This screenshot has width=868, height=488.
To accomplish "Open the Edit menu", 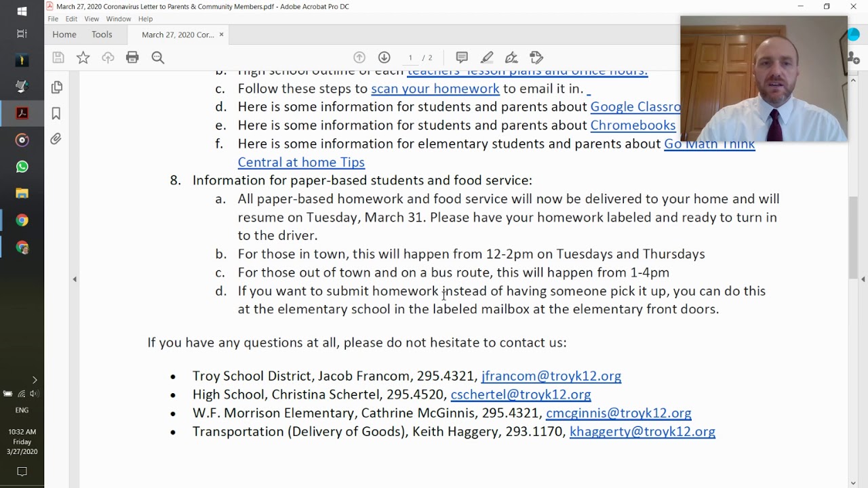I will (x=71, y=19).
